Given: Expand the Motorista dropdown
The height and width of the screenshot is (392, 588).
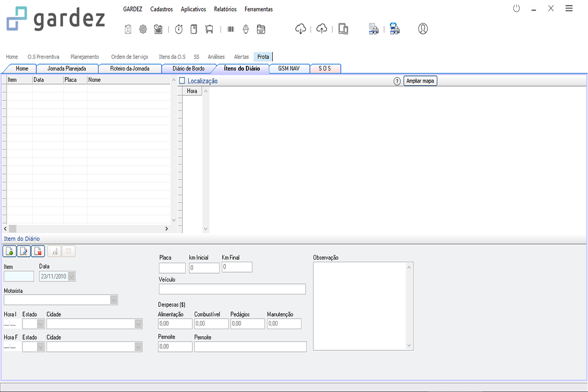Looking at the screenshot, I should click(x=113, y=299).
